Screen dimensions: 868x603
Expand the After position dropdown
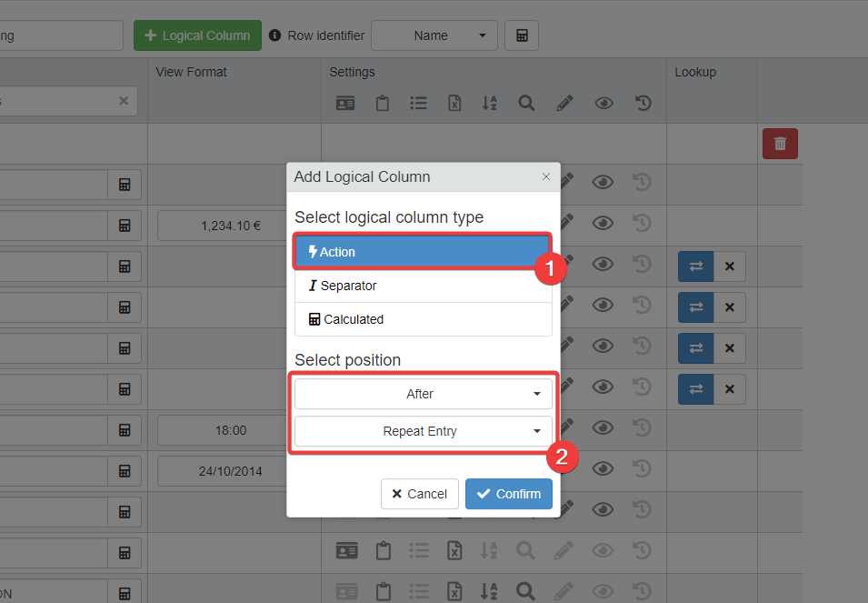423,394
